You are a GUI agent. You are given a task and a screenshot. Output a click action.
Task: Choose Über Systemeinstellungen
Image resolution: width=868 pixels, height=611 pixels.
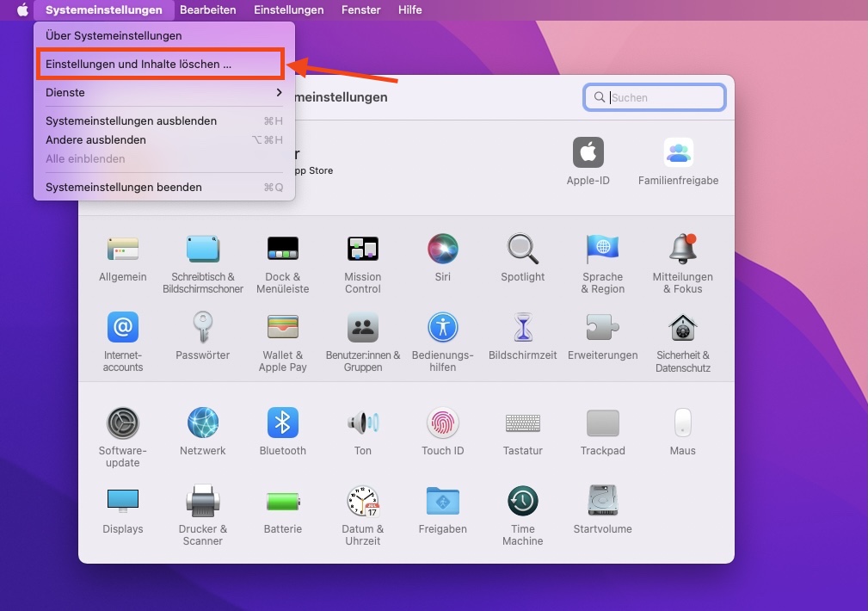(x=163, y=35)
